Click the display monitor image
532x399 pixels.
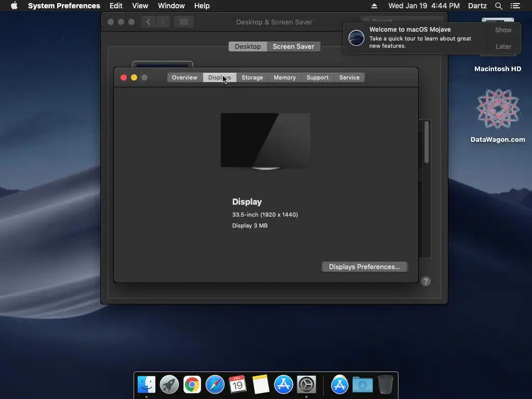(x=265, y=141)
